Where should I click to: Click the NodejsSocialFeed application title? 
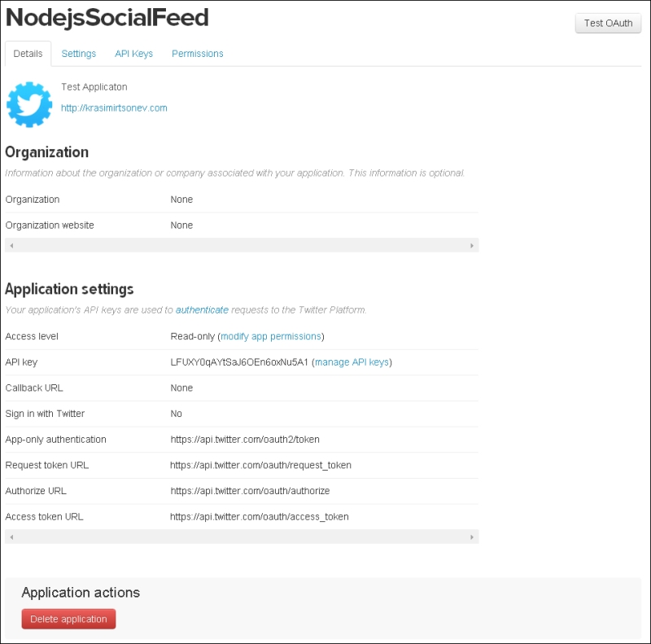click(x=107, y=18)
